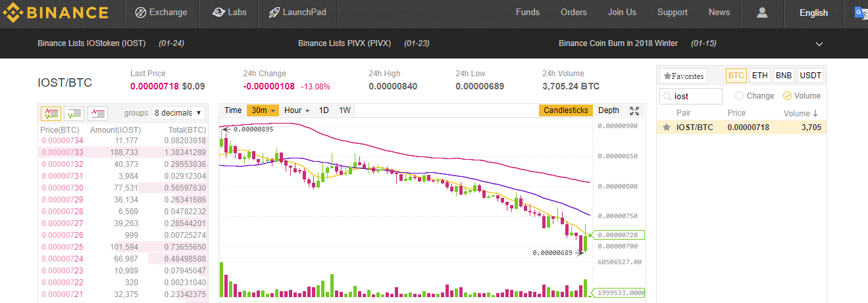The height and width of the screenshot is (303, 868).
Task: Open the Orders menu
Action: (x=574, y=12)
